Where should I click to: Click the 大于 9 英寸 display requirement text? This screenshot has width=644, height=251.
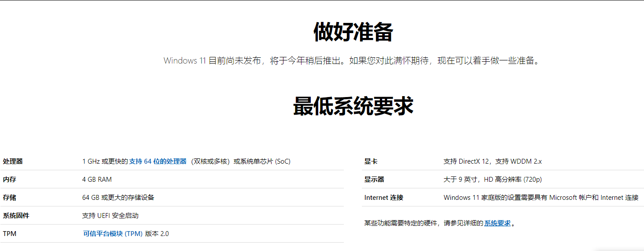(x=492, y=180)
